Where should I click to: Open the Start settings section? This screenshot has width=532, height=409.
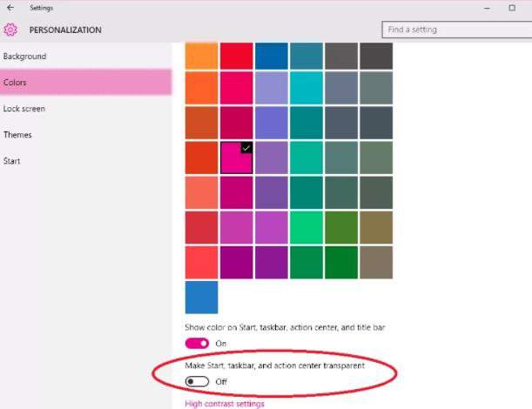click(x=12, y=161)
